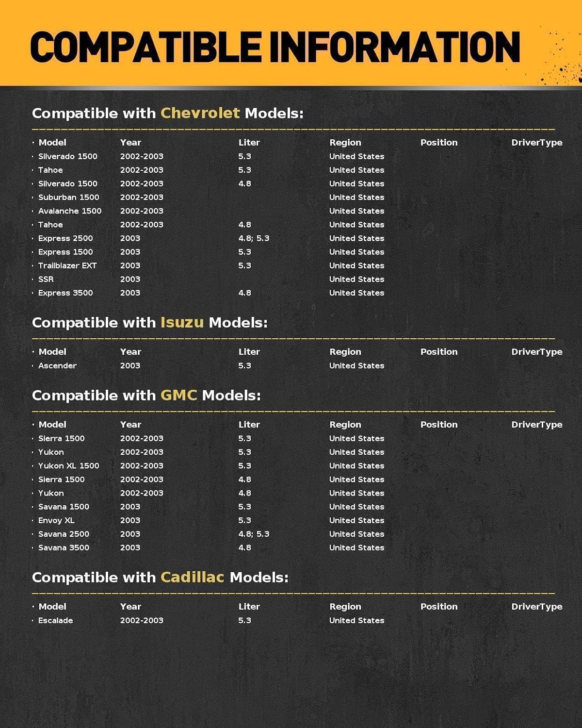Click the year 2003 in the SSR row
582x728 pixels.
[x=130, y=279]
